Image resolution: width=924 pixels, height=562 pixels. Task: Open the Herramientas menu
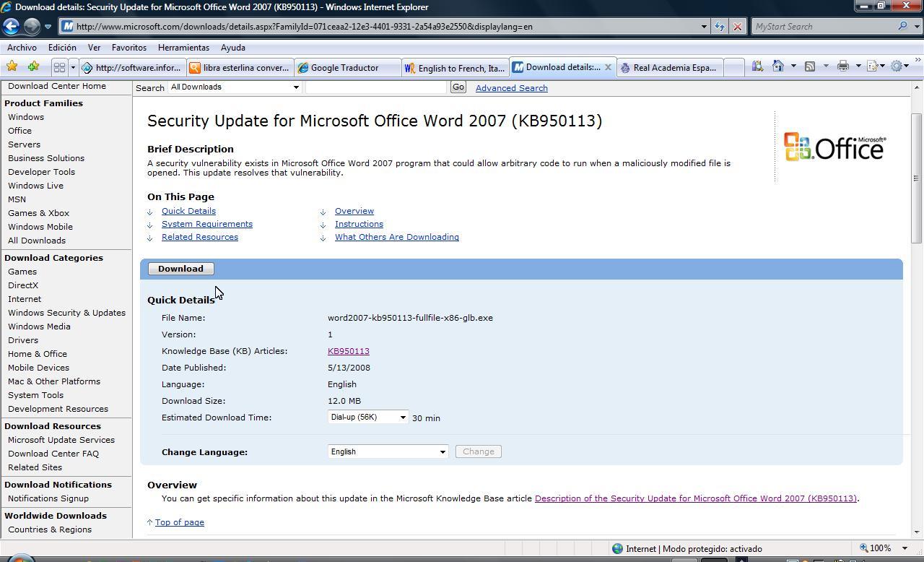[183, 48]
